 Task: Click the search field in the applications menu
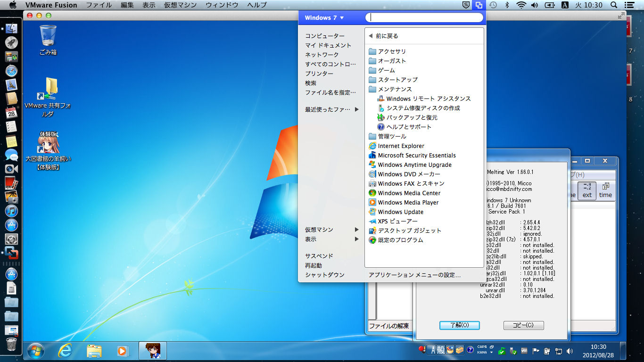424,17
